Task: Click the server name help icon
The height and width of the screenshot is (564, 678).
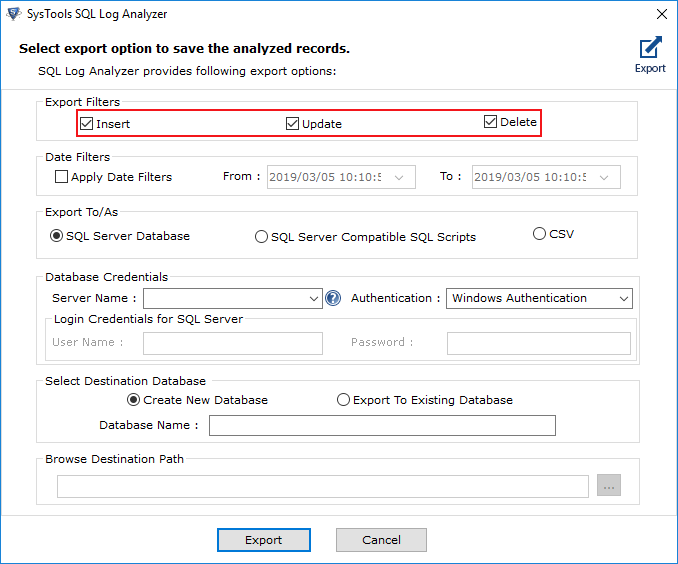Action: coord(333,298)
